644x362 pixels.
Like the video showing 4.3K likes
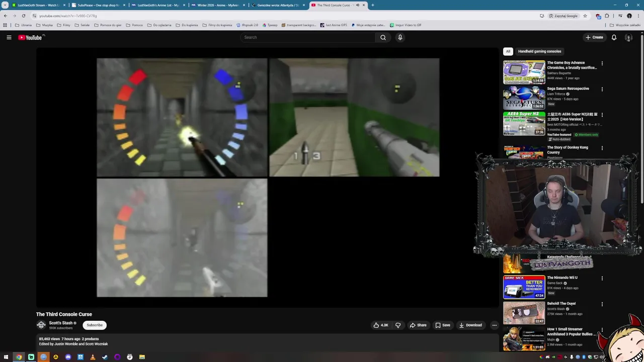click(x=381, y=325)
